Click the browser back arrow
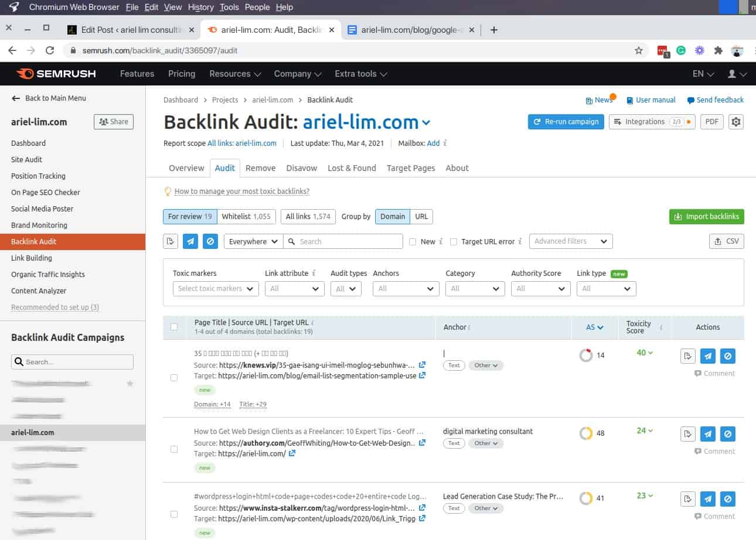 click(x=12, y=50)
